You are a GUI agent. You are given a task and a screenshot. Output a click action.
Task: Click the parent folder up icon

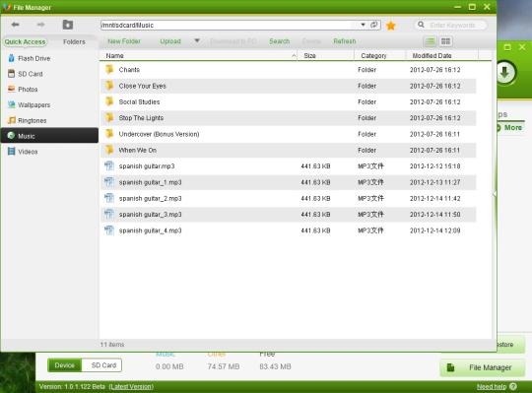click(x=68, y=25)
